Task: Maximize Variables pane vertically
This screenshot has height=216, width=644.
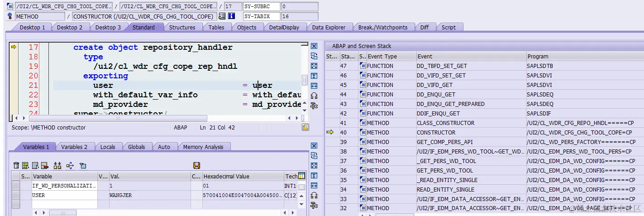Action: [x=314, y=176]
